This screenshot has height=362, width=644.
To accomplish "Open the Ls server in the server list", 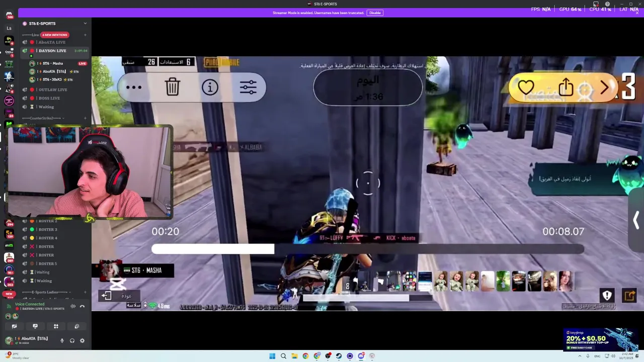I will (9, 28).
